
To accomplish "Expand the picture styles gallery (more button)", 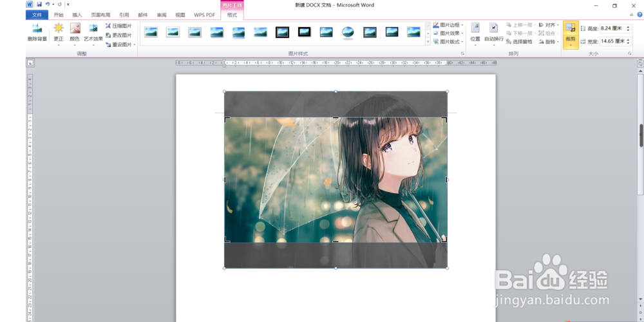I will coord(428,41).
